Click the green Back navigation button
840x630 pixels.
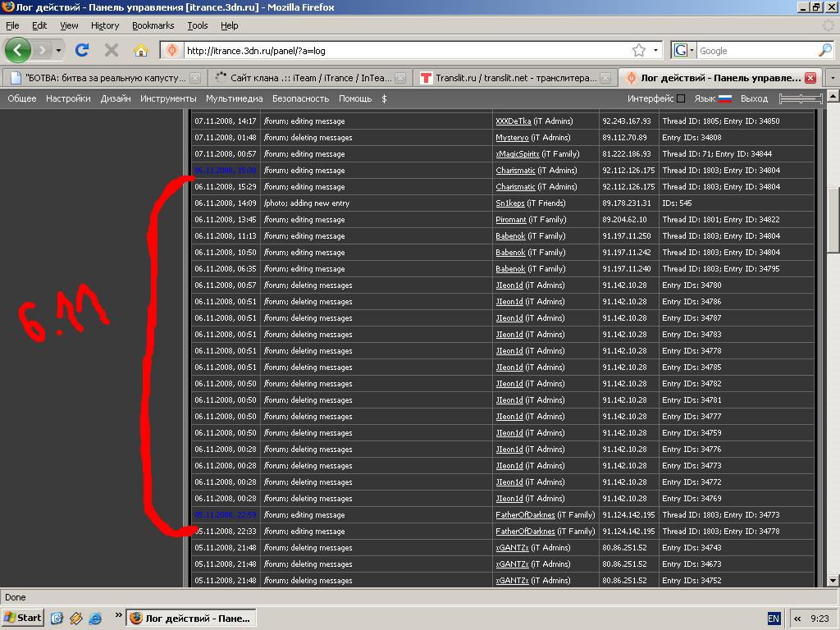pos(18,50)
